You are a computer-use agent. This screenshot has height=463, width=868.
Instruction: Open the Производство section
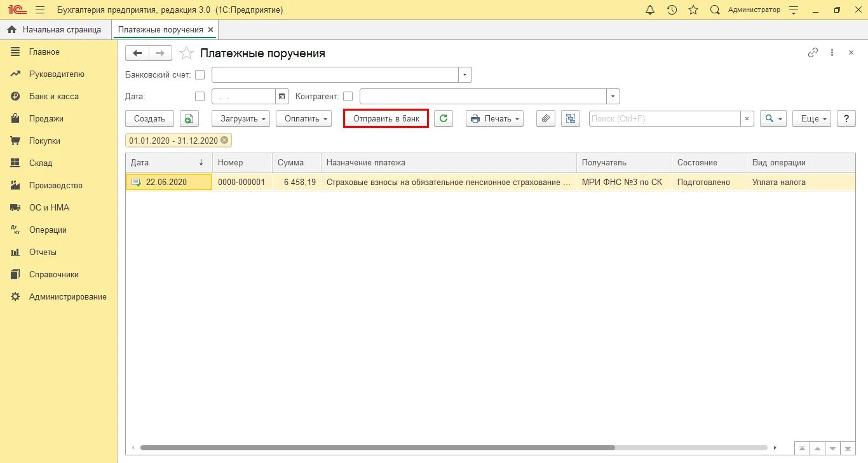pyautogui.click(x=58, y=186)
